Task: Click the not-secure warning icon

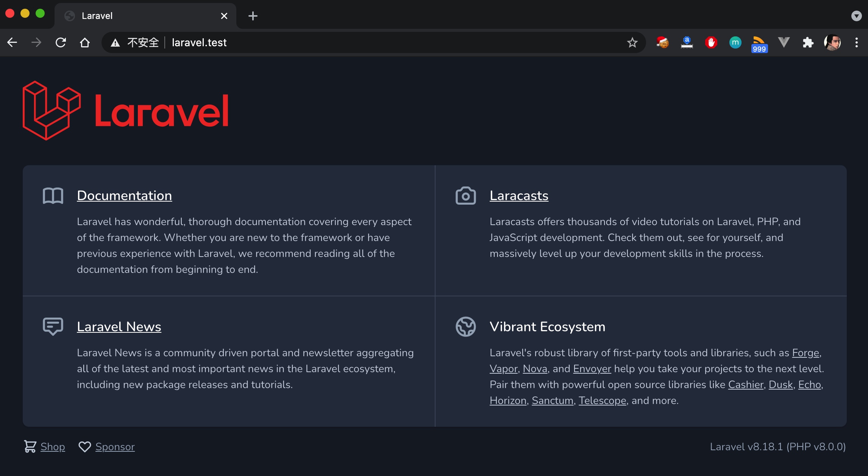Action: coord(115,43)
